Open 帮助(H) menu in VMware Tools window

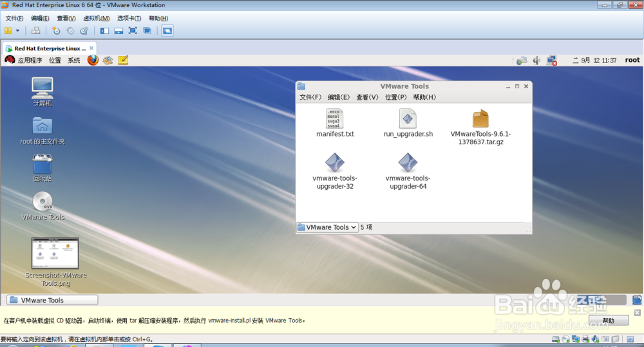(x=424, y=97)
